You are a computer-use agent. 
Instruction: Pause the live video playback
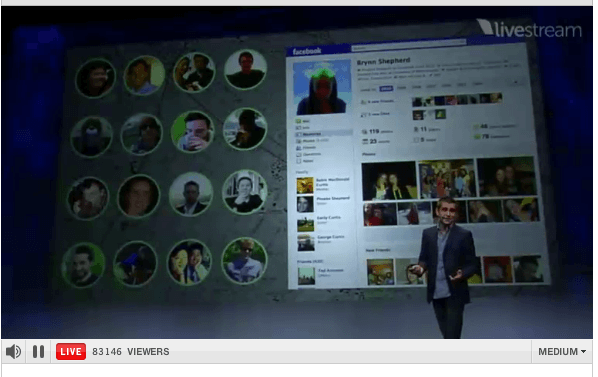point(38,351)
